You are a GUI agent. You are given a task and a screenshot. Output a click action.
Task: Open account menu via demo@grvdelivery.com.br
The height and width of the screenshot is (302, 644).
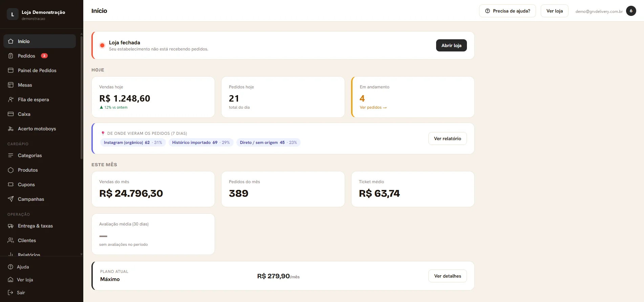pyautogui.click(x=599, y=11)
